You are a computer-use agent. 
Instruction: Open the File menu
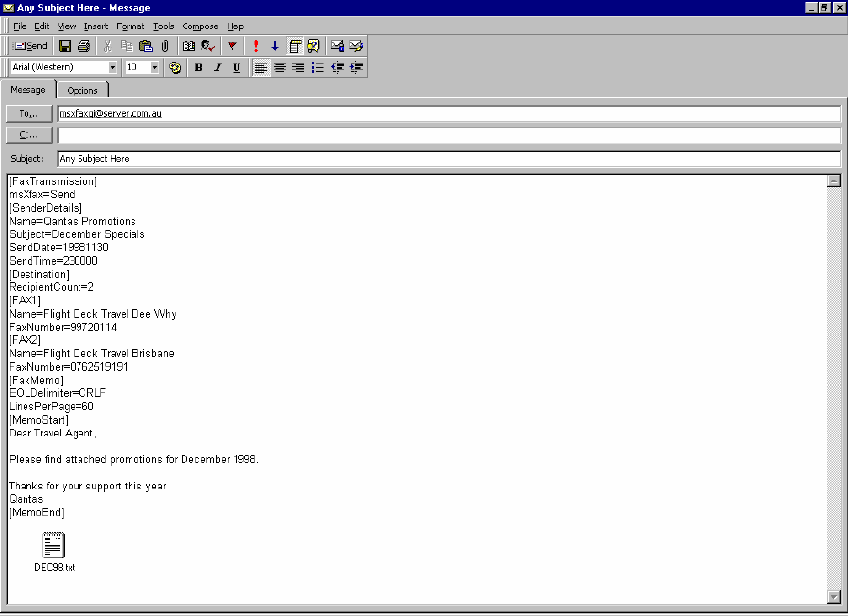[x=20, y=26]
